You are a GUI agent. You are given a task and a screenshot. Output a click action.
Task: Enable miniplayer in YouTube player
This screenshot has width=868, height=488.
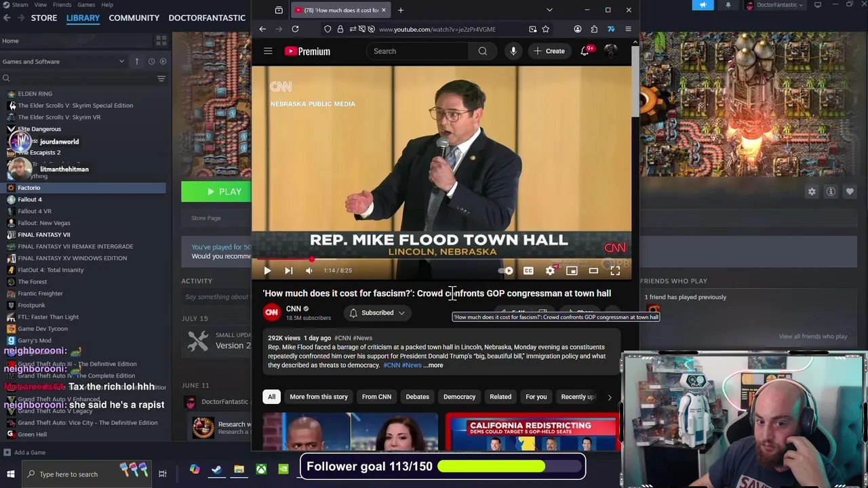[x=572, y=270]
